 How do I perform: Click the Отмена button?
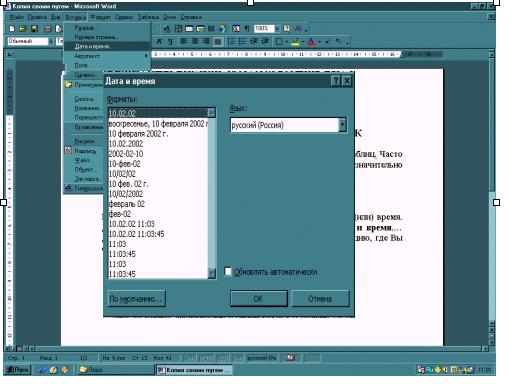coord(320,299)
